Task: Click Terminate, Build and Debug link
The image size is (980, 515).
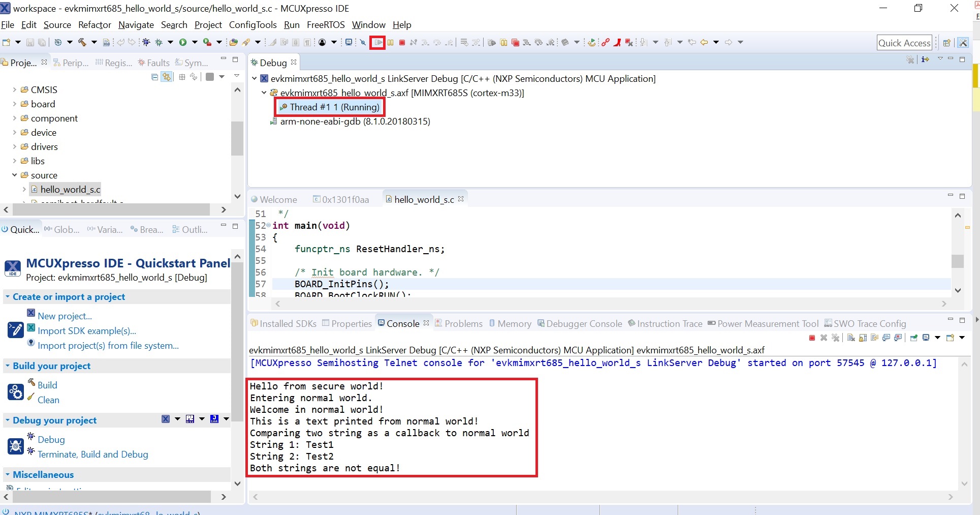Action: coord(93,455)
